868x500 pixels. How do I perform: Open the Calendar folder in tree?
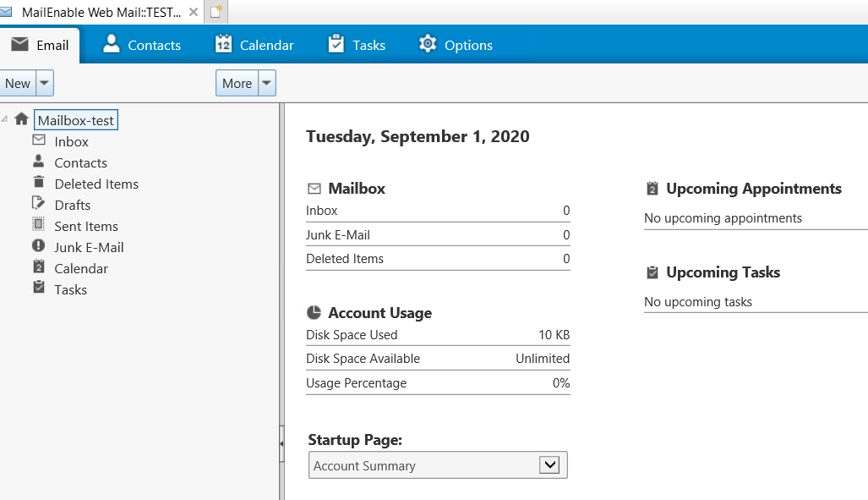81,268
